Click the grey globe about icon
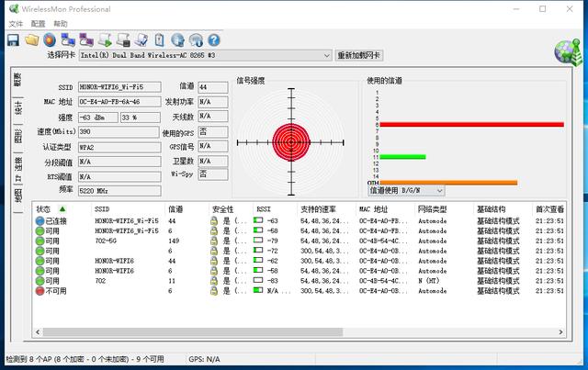588x370 pixels. pyautogui.click(x=196, y=40)
